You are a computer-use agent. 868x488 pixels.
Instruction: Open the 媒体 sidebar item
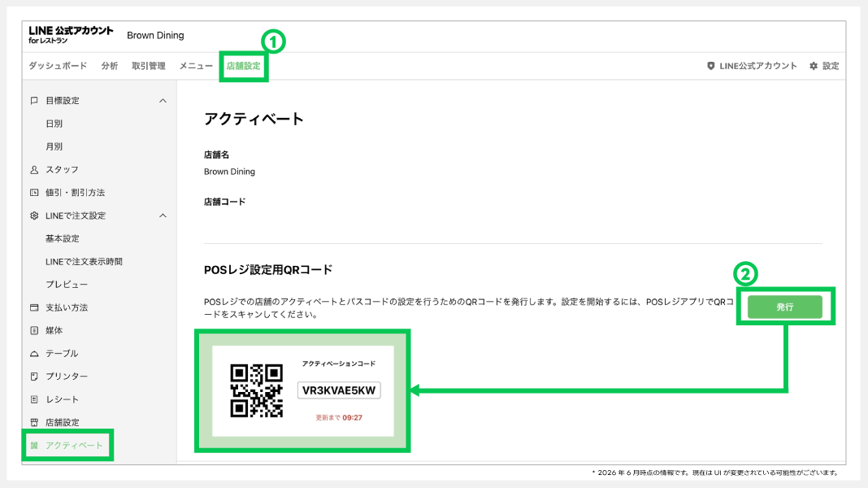[x=54, y=331]
